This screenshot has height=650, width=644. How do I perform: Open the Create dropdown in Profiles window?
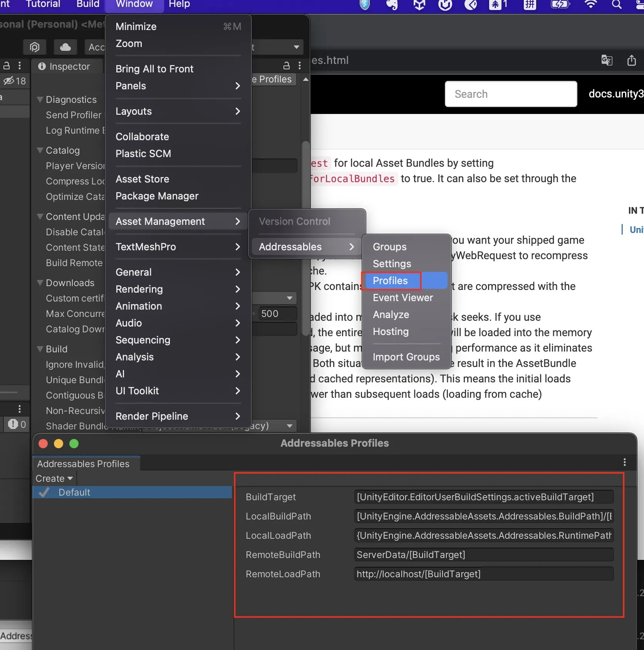click(x=54, y=479)
